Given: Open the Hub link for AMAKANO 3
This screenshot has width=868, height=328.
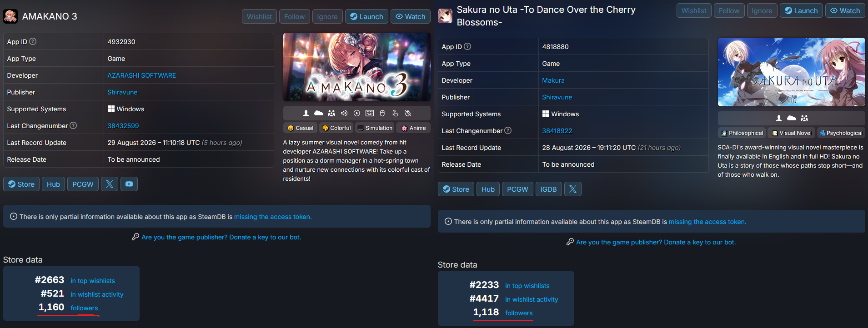Looking at the screenshot, I should coord(53,184).
